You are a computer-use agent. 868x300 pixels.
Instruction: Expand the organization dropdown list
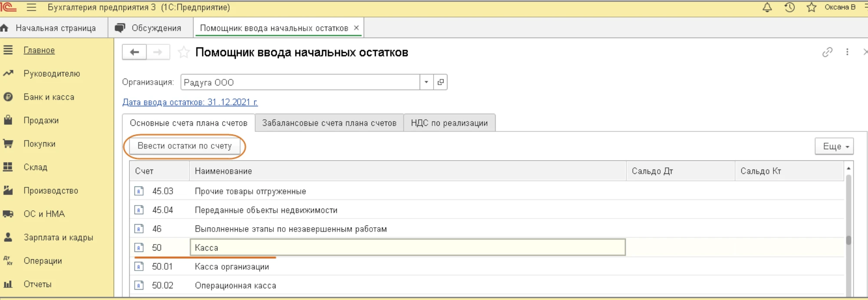426,82
